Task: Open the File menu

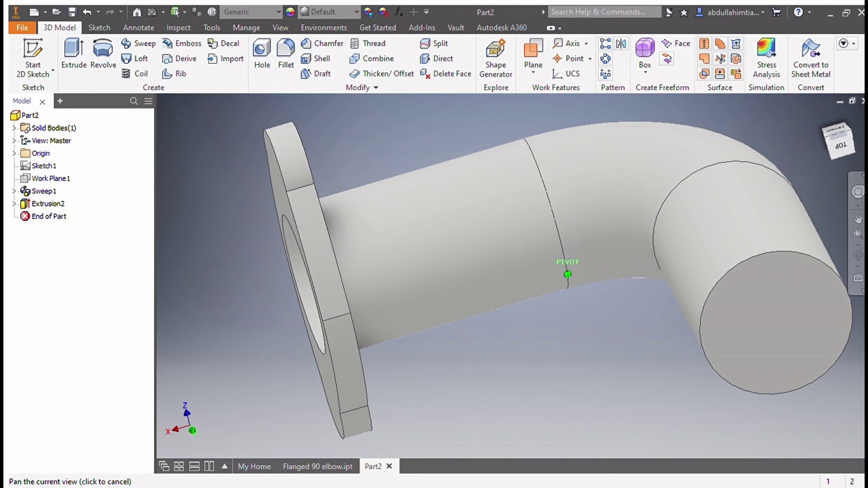Action: (22, 28)
